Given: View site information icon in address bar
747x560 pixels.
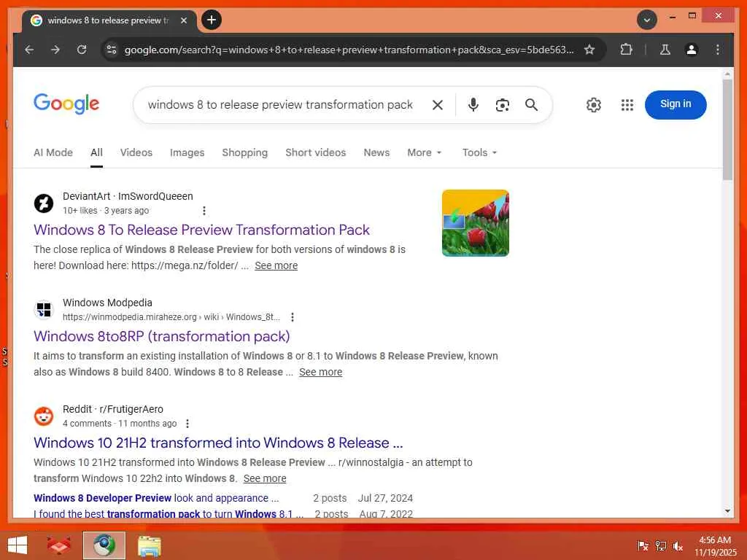Looking at the screenshot, I should (x=112, y=50).
